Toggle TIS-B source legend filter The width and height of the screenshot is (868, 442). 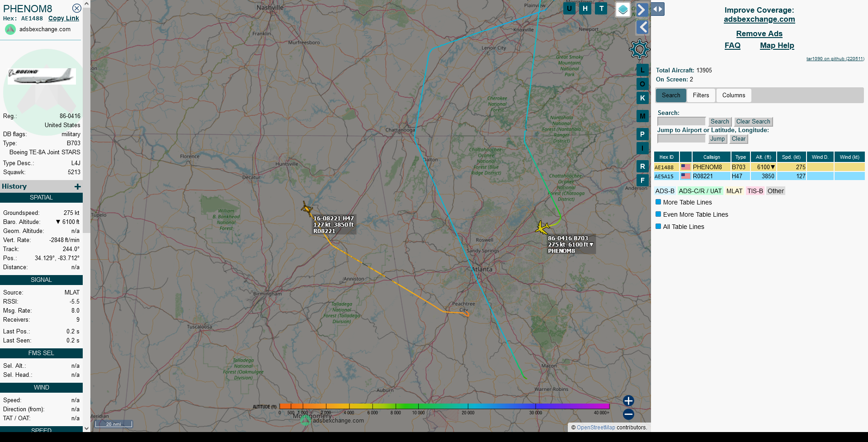(x=755, y=191)
